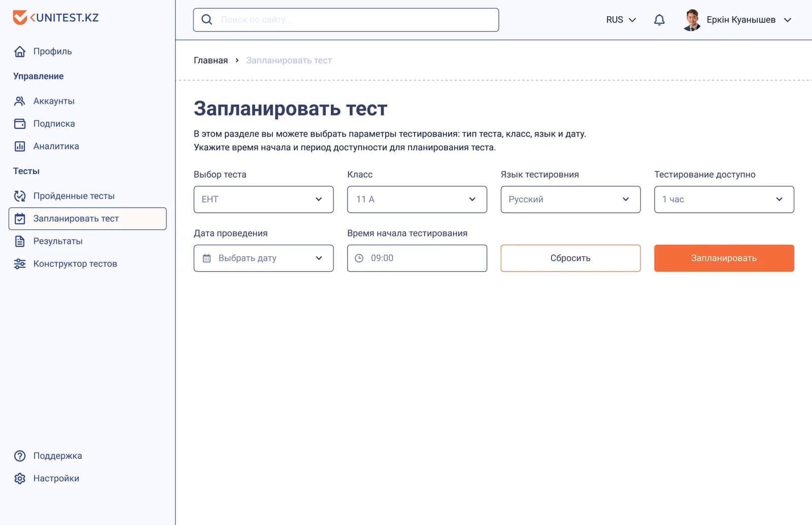Select Запланировать тест sidebar item
The width and height of the screenshot is (812, 525).
[x=87, y=218]
